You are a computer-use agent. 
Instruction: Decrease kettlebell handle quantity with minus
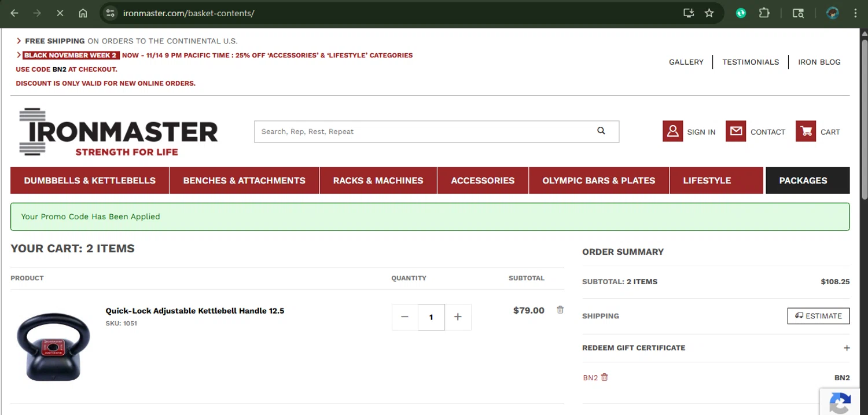pyautogui.click(x=404, y=317)
